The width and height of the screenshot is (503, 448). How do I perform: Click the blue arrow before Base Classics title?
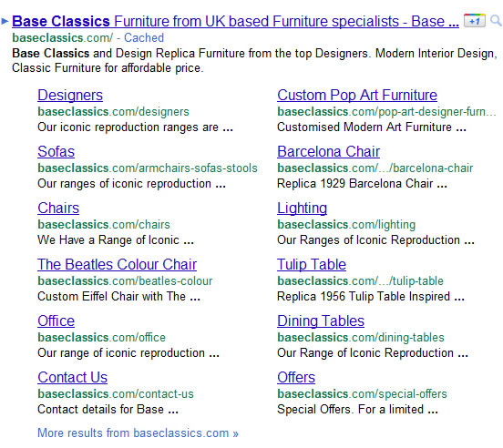coord(5,22)
